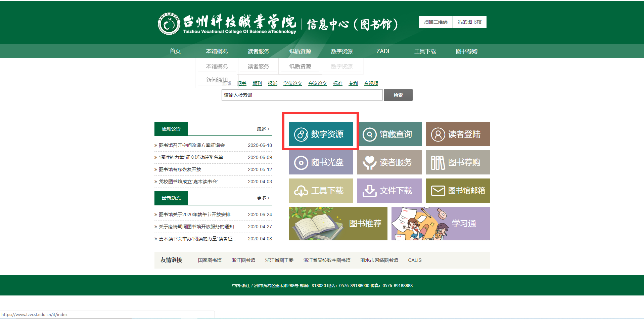The image size is (644, 319).
Task: Open the 数字资源 tile icon
Action: (x=321, y=134)
